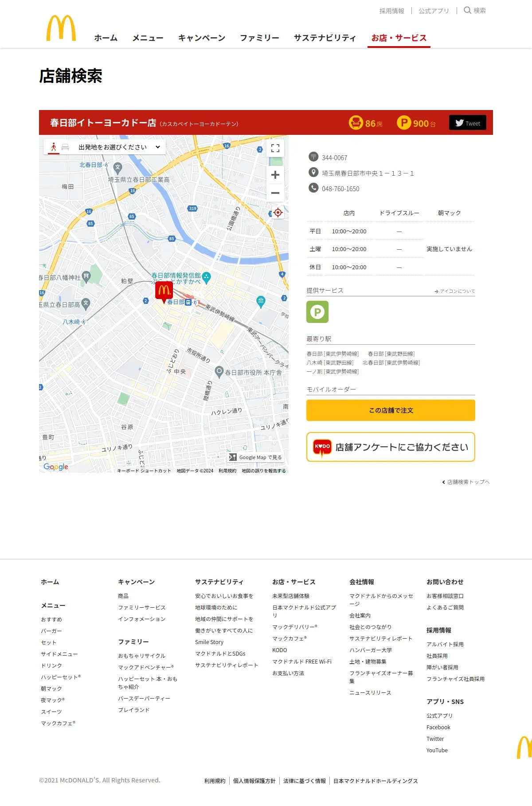The width and height of the screenshot is (532, 806).
Task: Zoom out on the map
Action: tap(275, 193)
